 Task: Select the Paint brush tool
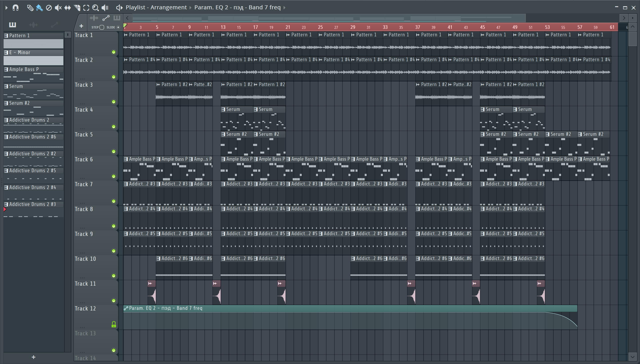point(39,8)
